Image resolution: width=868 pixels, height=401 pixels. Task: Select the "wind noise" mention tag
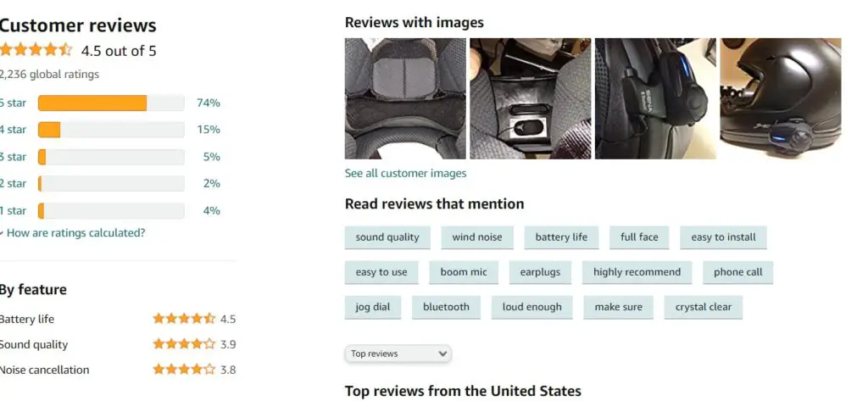coord(477,237)
